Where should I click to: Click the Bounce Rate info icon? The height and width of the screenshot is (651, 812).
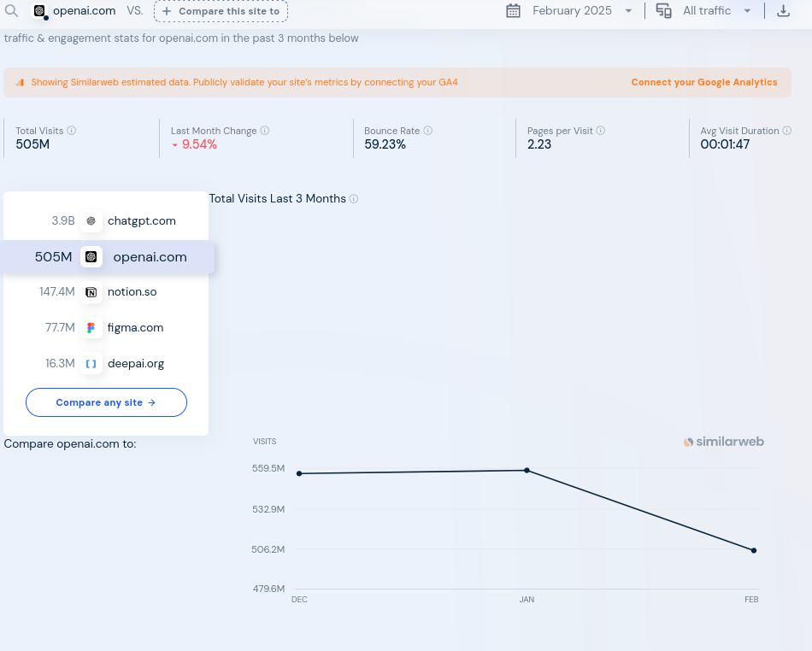(427, 131)
